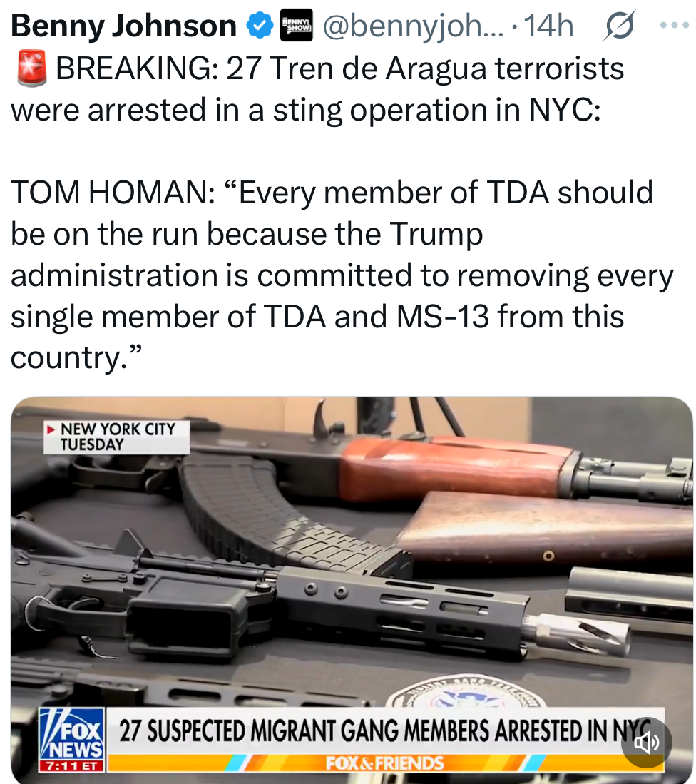Click the NEW YORK CITY TUESDAY label
The image size is (696, 784).
[x=116, y=437]
